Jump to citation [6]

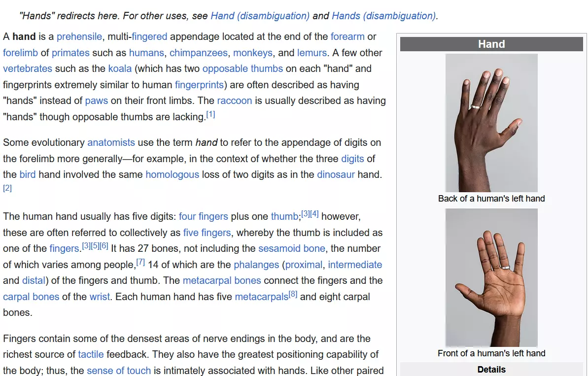click(x=104, y=245)
